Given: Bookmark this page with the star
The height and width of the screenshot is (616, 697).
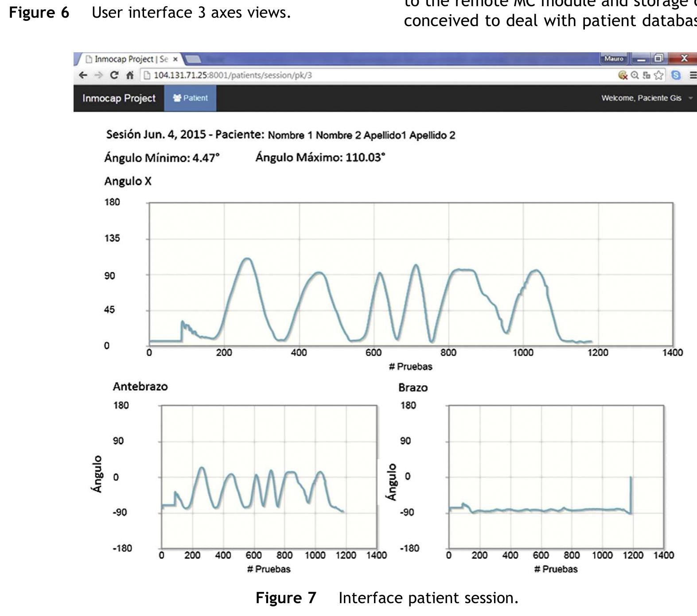Looking at the screenshot, I should click(659, 75).
